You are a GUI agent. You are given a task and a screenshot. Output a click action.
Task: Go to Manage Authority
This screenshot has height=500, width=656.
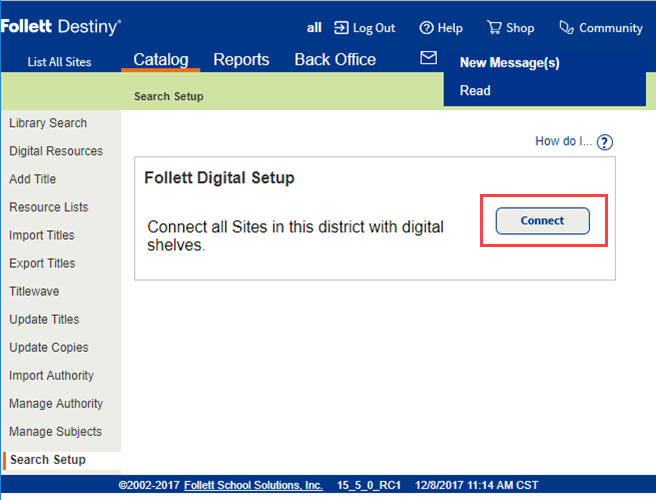click(x=56, y=403)
